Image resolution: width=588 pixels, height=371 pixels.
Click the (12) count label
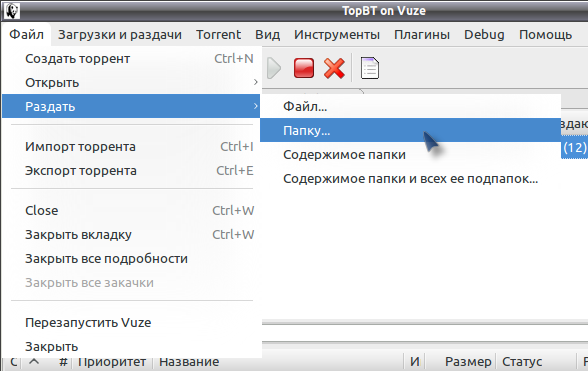pyautogui.click(x=574, y=147)
